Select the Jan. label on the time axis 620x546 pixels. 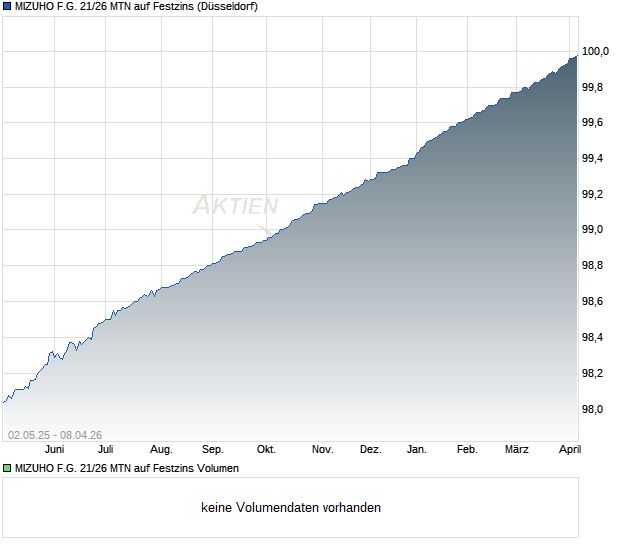click(417, 450)
